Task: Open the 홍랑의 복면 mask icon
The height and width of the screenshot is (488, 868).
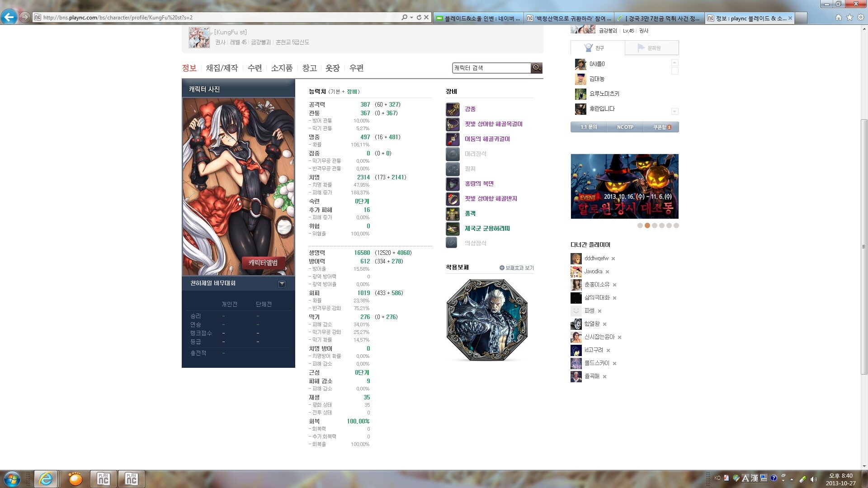Action: pos(453,184)
